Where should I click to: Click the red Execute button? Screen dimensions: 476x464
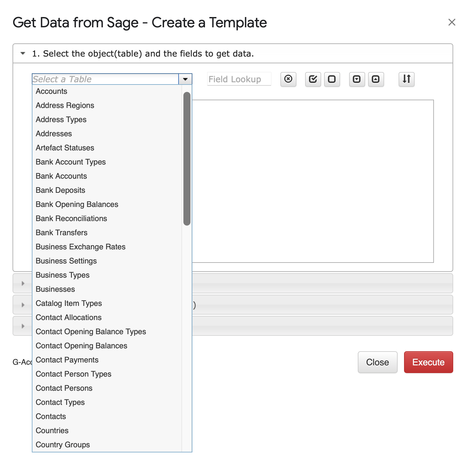point(428,362)
